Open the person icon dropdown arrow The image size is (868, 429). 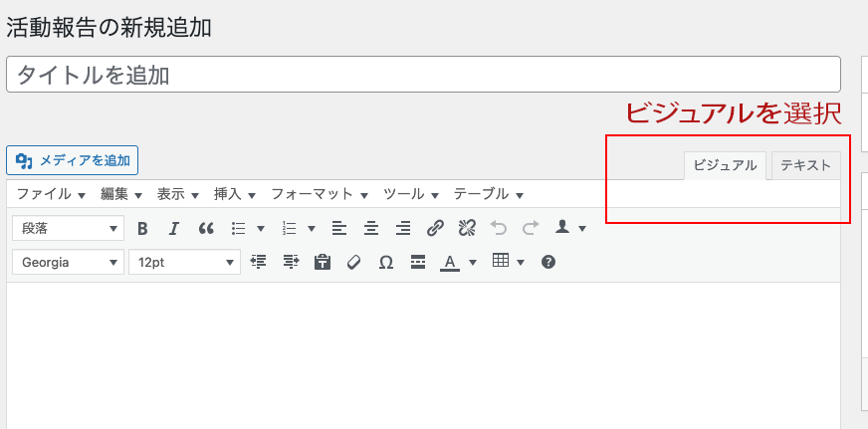point(581,228)
